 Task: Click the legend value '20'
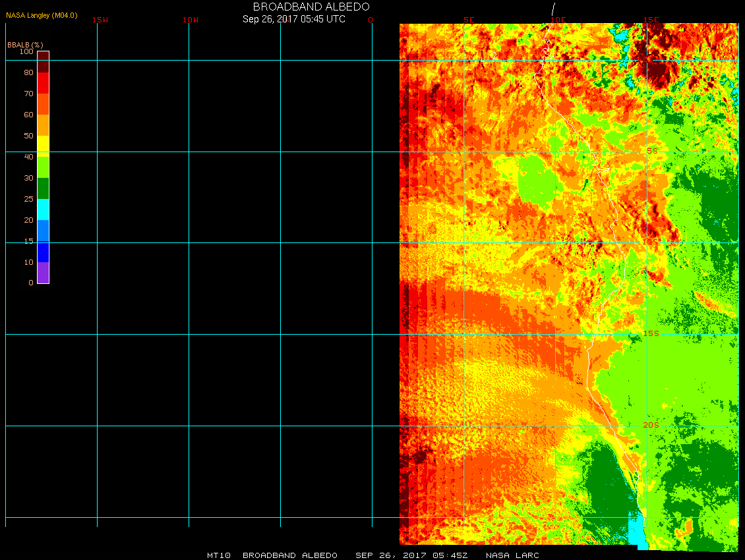29,220
